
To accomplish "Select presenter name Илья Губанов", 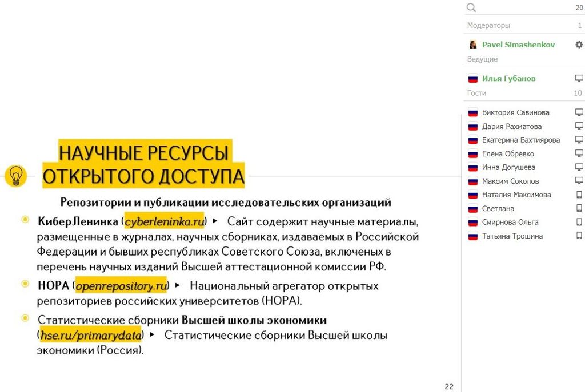I will (508, 79).
